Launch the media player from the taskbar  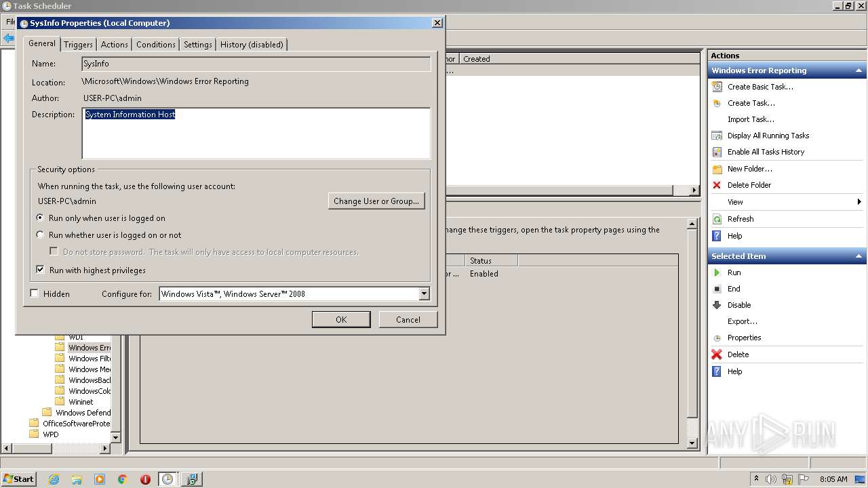pyautogui.click(x=100, y=479)
